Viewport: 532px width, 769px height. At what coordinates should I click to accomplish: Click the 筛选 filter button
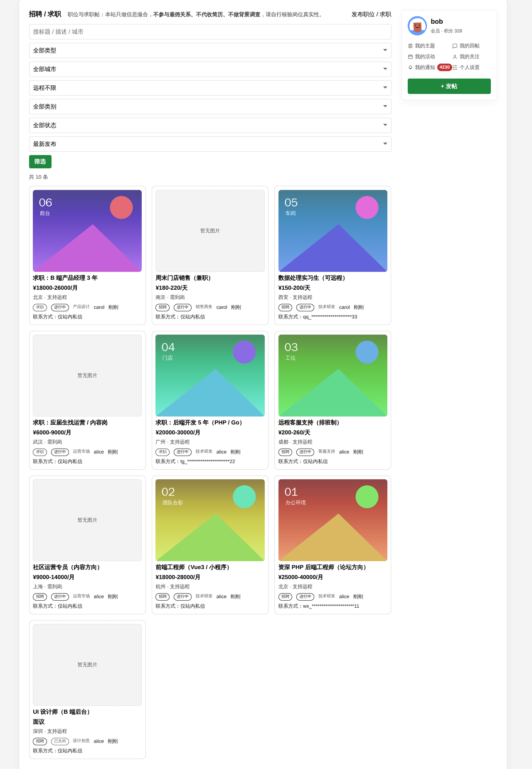(x=40, y=162)
